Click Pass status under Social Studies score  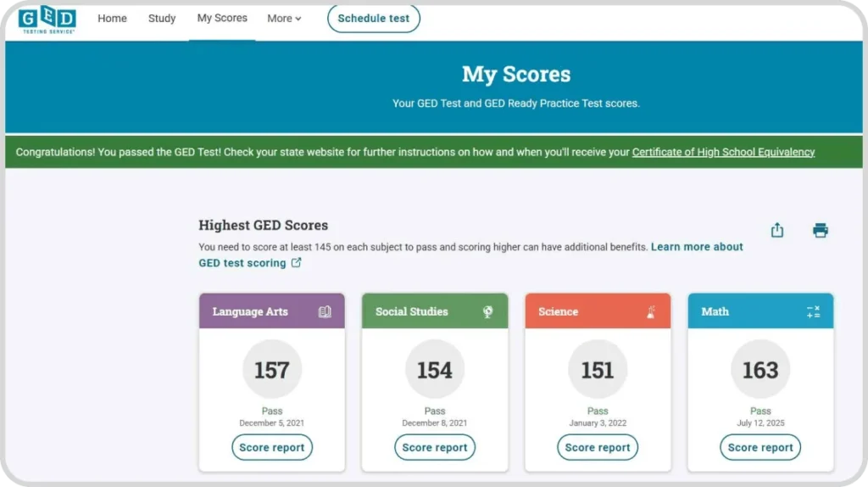pos(435,411)
